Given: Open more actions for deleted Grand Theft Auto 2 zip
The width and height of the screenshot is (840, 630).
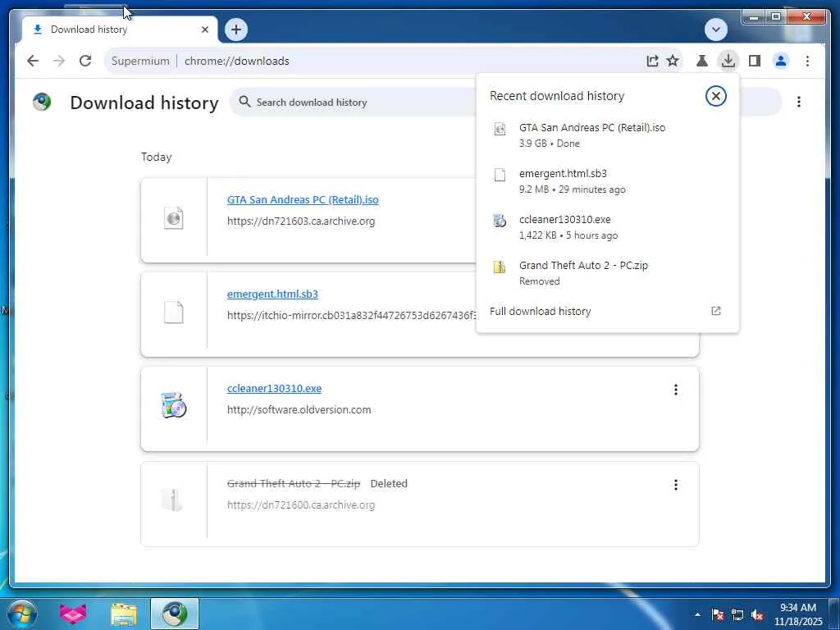Looking at the screenshot, I should click(x=676, y=485).
